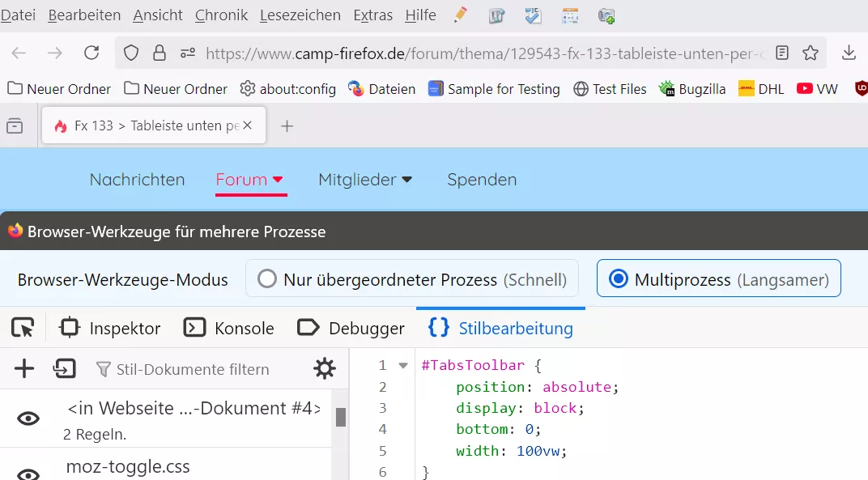Open the VW bookmark
Screen dimensions: 868x480
click(x=817, y=88)
